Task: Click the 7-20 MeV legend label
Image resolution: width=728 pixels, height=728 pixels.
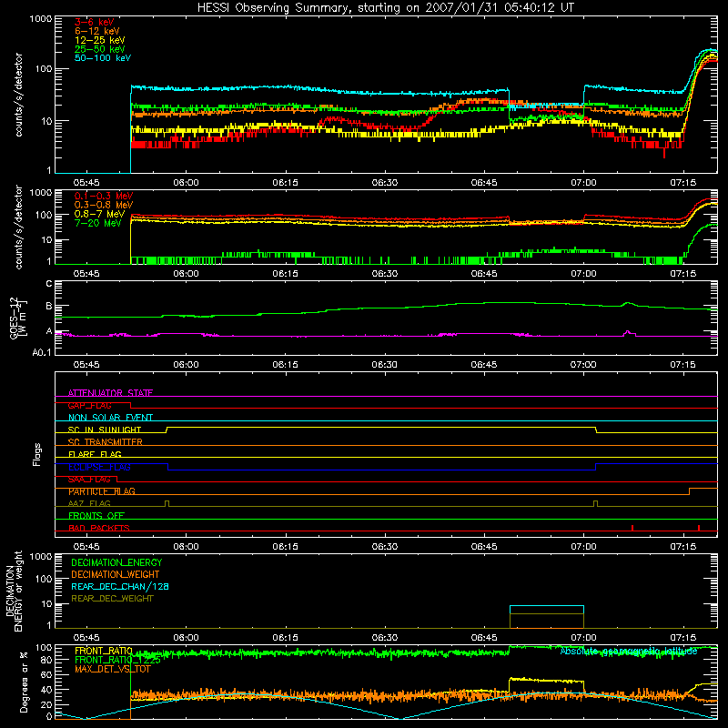Action: click(x=98, y=223)
